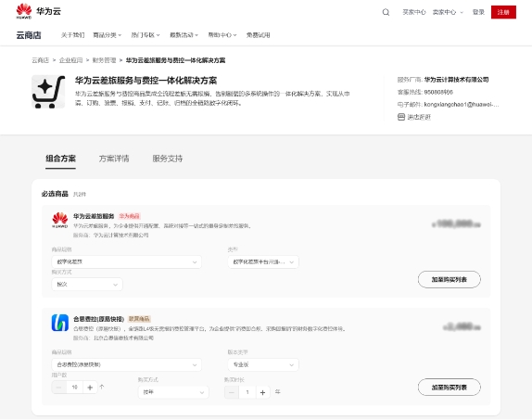Open 关于我们 menu item
The height and width of the screenshot is (420, 532).
pyautogui.click(x=72, y=35)
